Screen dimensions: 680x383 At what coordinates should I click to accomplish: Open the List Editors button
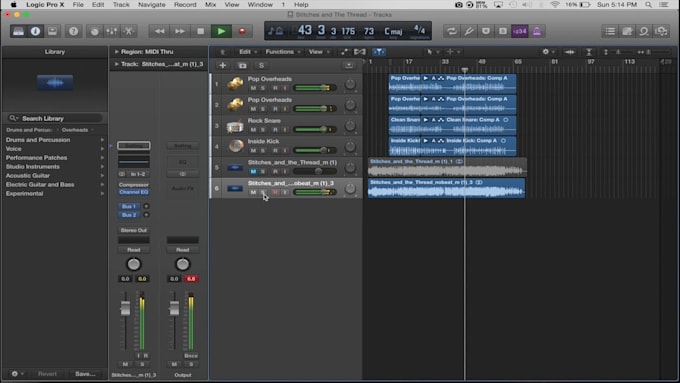[x=610, y=31]
